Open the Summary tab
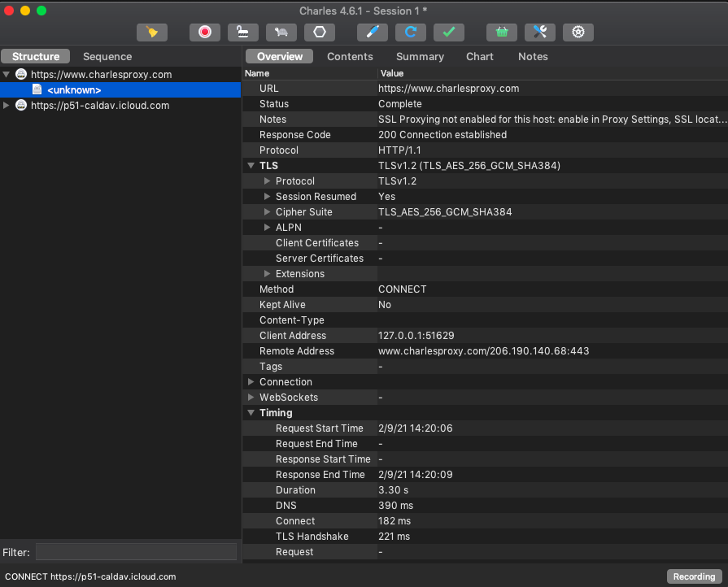This screenshot has height=587, width=728. 420,57
